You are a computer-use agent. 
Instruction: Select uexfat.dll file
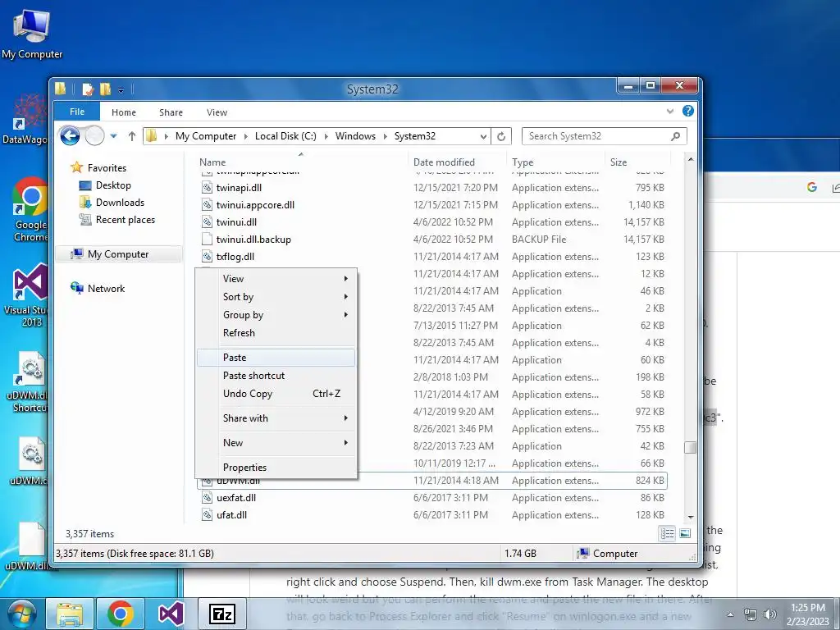433,498
